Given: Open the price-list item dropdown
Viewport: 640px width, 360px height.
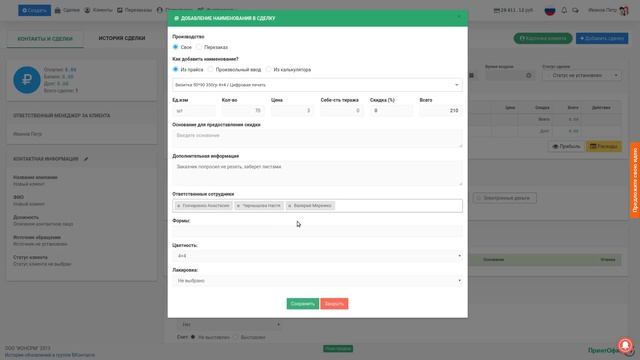Looking at the screenshot, I should pyautogui.click(x=317, y=85).
